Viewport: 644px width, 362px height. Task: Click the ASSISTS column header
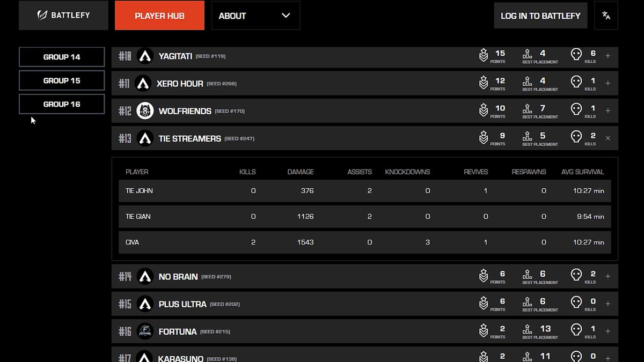coord(360,172)
